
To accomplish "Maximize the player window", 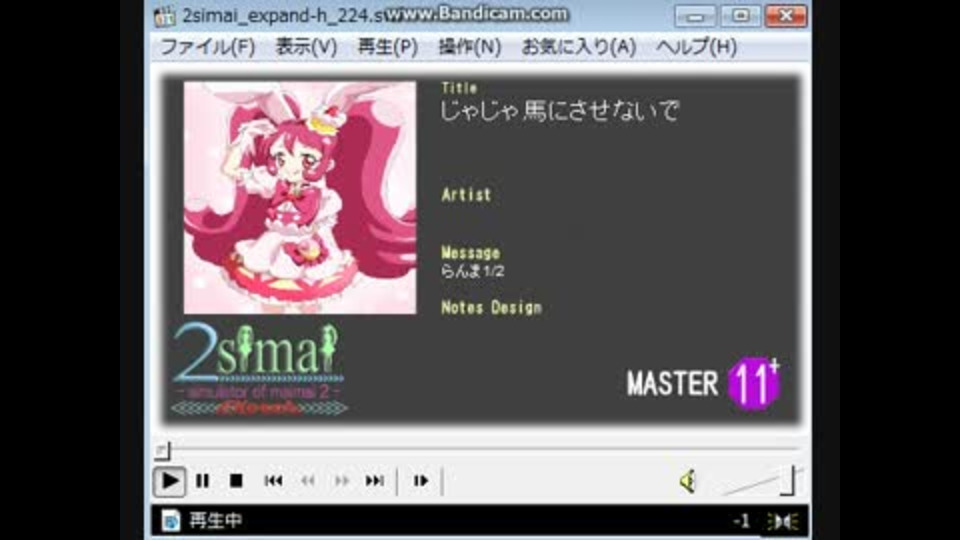I will [x=740, y=16].
